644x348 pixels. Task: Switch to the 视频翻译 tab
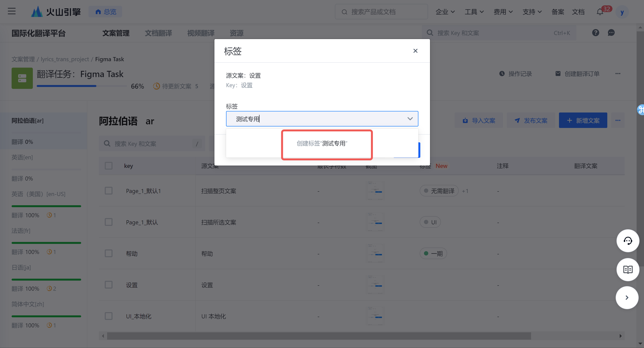(201, 33)
